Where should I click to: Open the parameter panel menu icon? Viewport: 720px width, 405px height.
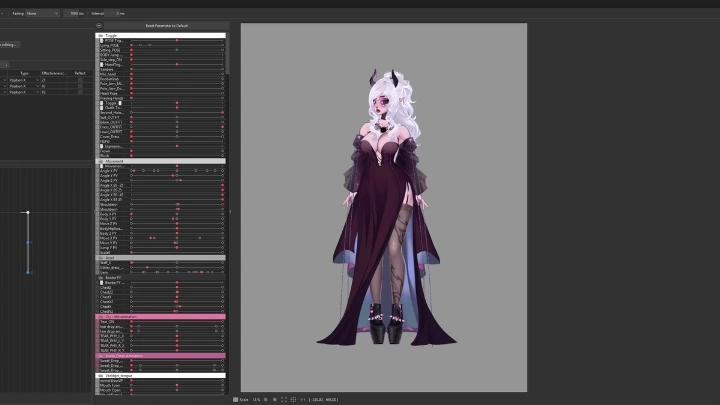[99, 26]
